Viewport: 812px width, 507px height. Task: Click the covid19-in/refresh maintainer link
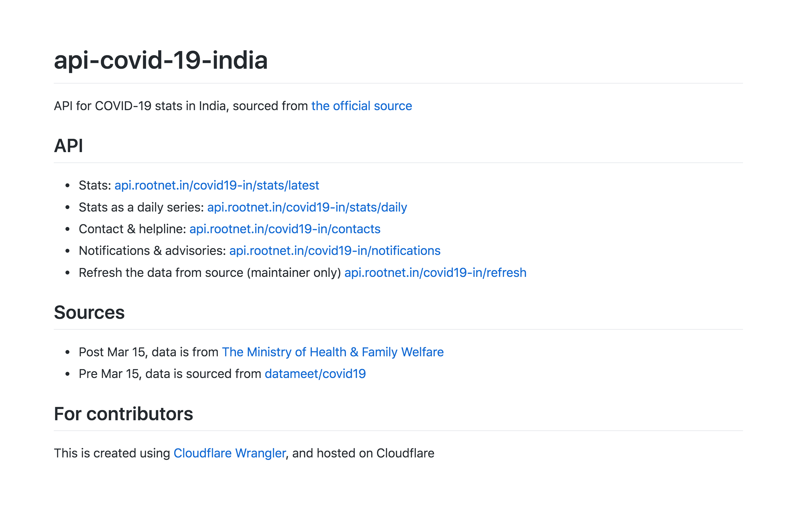coord(435,273)
